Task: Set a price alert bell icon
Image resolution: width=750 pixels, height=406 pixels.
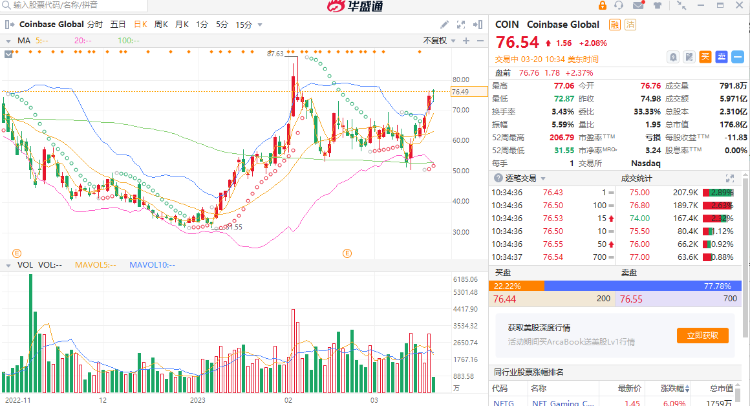Action: click(x=673, y=57)
